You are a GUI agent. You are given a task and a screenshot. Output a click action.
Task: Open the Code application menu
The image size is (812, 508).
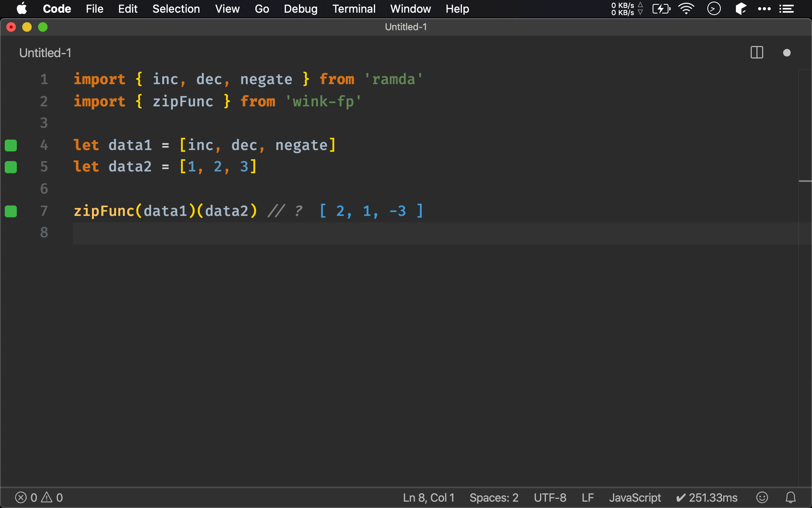[57, 9]
